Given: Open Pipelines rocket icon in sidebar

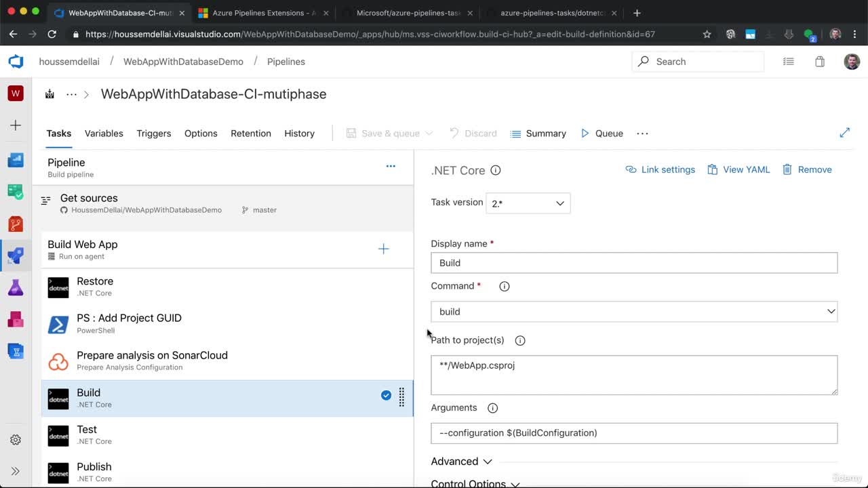Looking at the screenshot, I should click(x=16, y=256).
